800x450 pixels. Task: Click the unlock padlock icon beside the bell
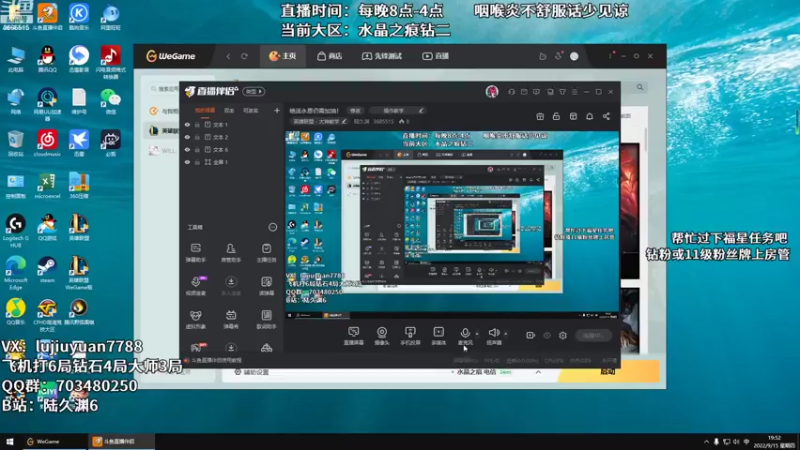556,116
